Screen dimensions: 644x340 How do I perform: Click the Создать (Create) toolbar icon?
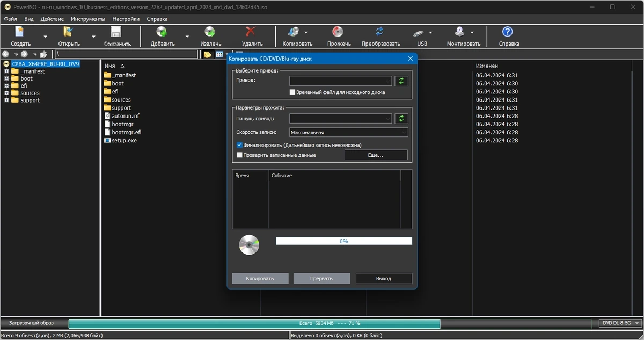20,32
